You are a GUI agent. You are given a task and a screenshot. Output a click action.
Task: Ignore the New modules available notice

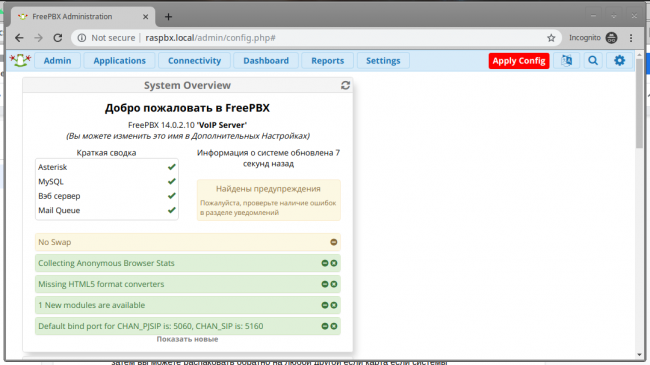(325, 305)
